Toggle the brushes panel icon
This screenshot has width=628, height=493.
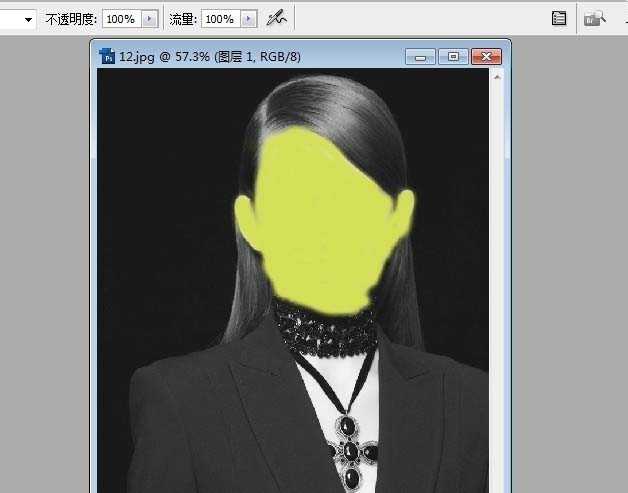(x=559, y=18)
